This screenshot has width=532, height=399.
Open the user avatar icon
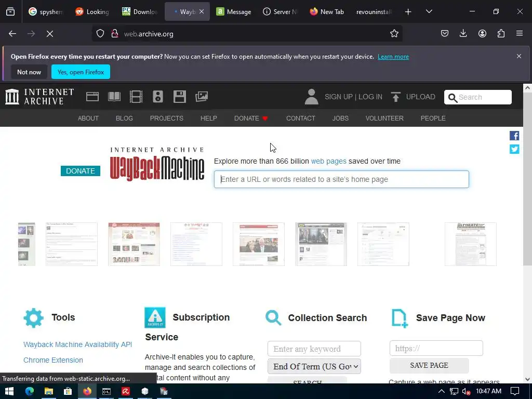pyautogui.click(x=312, y=97)
